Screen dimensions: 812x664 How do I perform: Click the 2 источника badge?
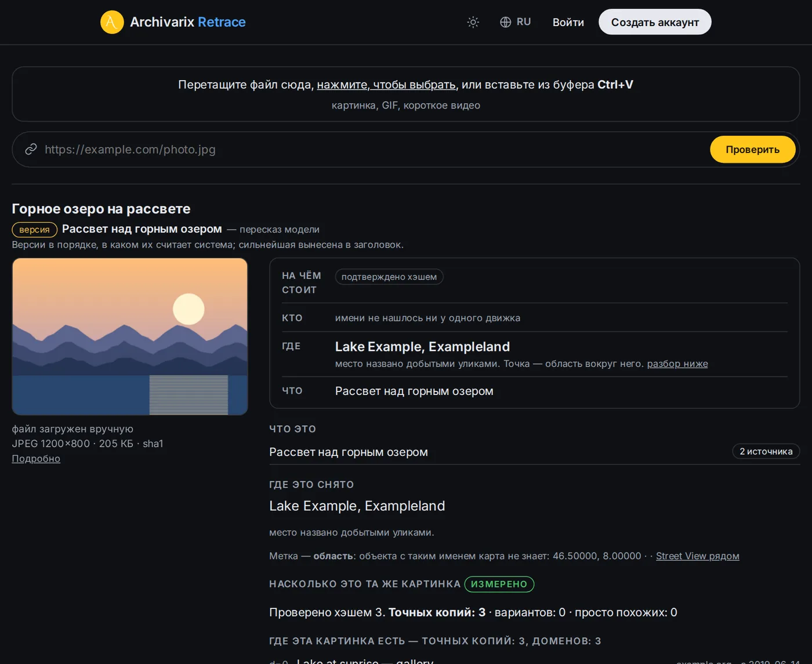[766, 451]
